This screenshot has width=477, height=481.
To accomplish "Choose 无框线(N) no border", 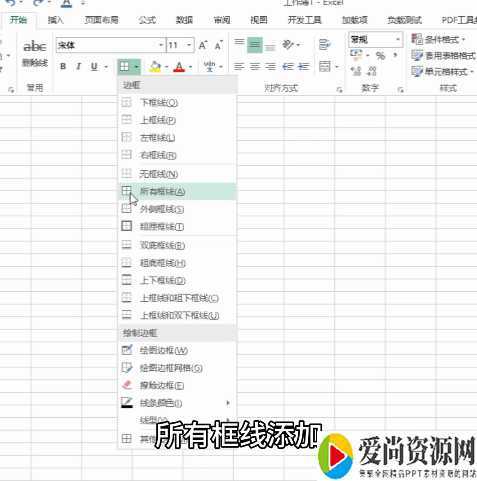I will pyautogui.click(x=177, y=174).
